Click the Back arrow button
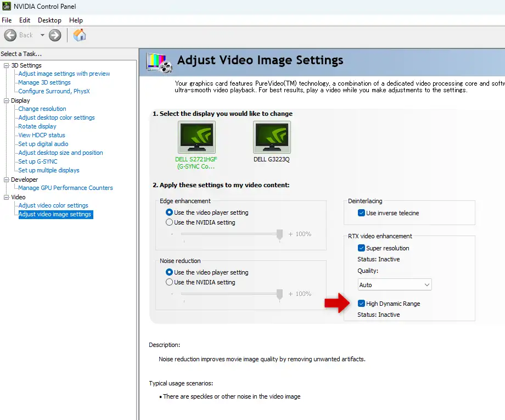 coord(10,35)
